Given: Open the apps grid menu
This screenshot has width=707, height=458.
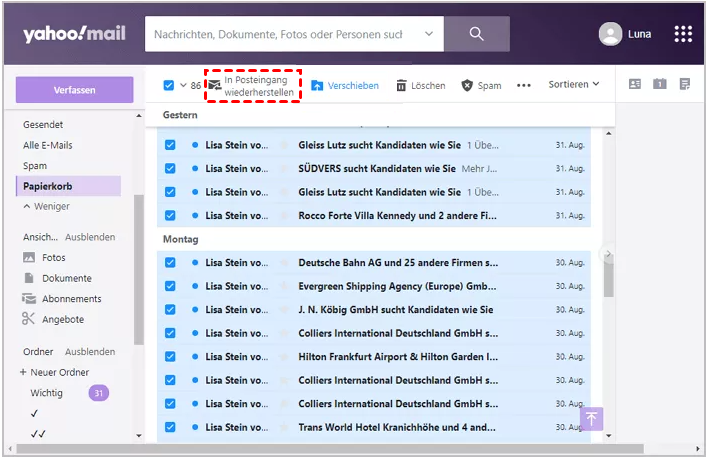Looking at the screenshot, I should 683,34.
